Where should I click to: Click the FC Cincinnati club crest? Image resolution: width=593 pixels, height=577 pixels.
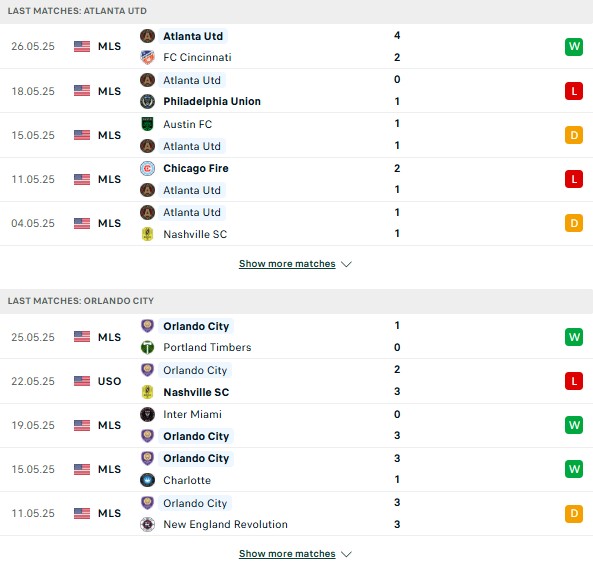tap(147, 57)
